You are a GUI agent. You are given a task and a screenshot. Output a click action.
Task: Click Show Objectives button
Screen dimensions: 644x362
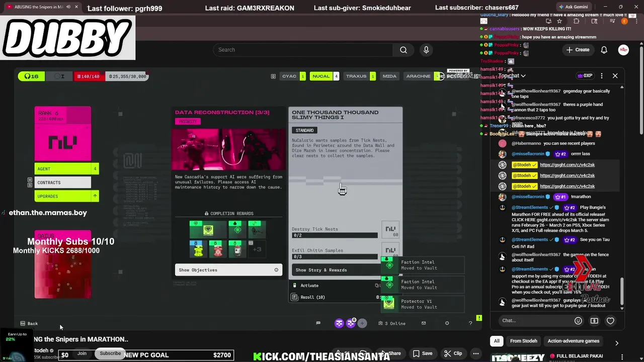click(228, 270)
